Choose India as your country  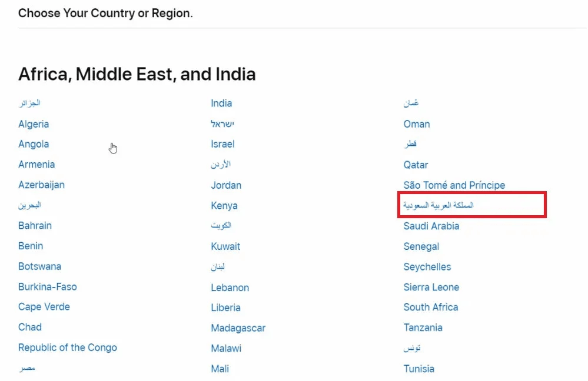(x=221, y=103)
